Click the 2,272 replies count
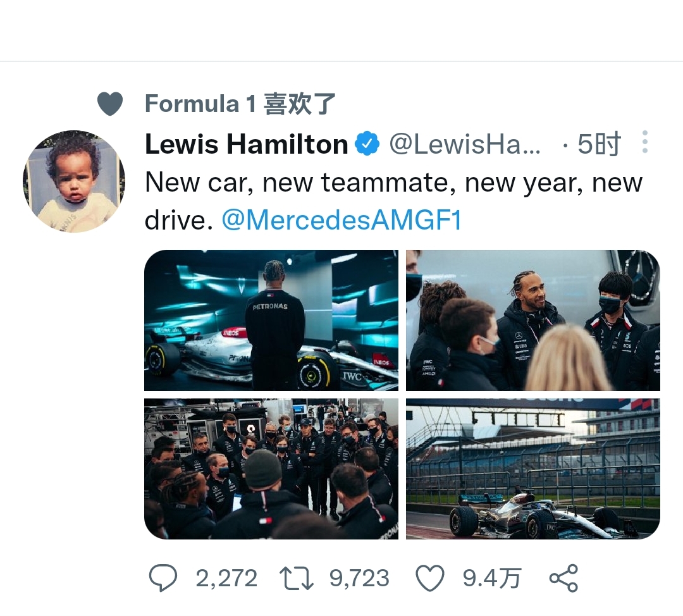Screen dimensions: 683x616 coord(226,578)
